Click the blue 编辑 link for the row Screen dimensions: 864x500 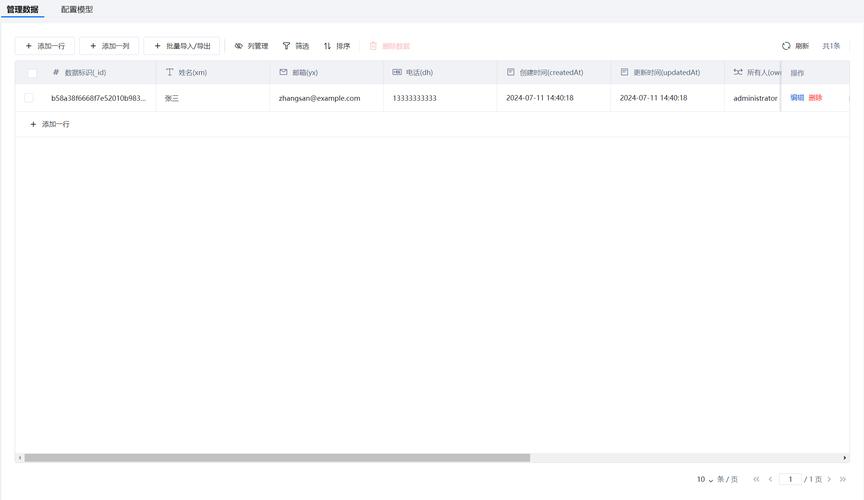[797, 98]
